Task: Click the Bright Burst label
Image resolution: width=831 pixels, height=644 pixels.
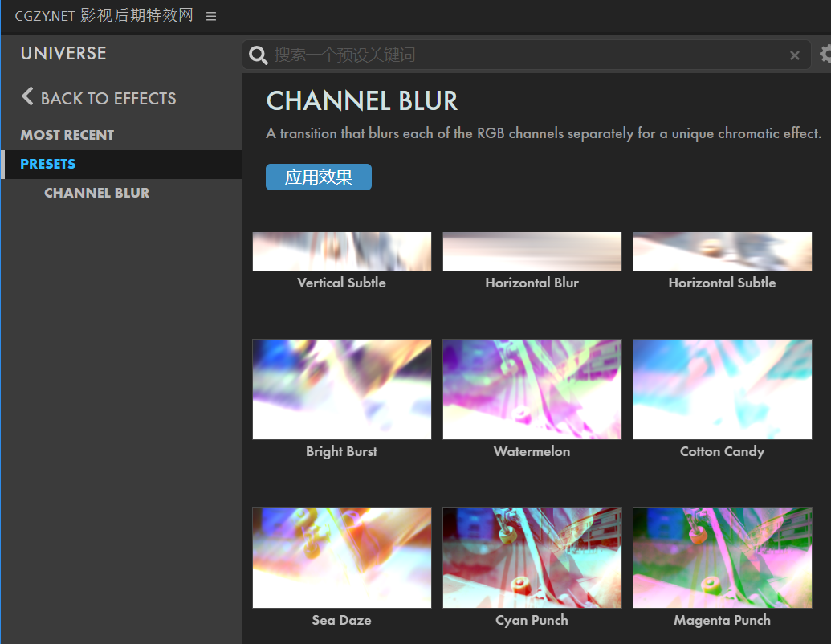Action: point(342,452)
